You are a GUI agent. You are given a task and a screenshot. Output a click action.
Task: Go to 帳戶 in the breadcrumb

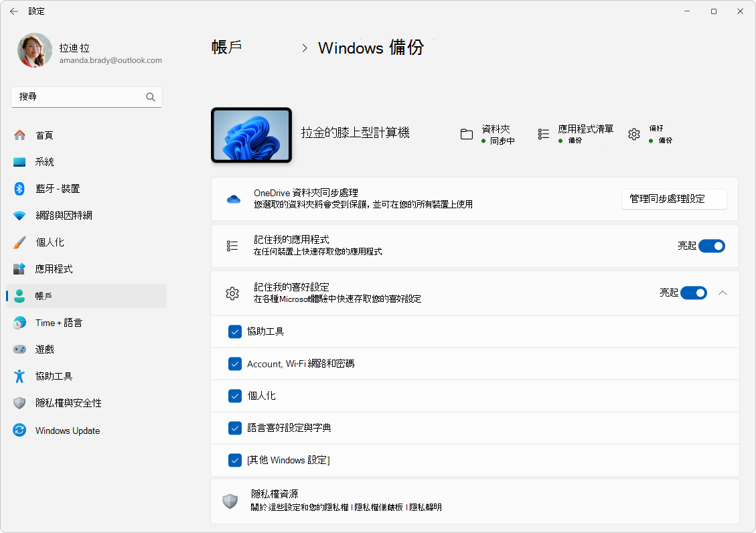tap(226, 48)
